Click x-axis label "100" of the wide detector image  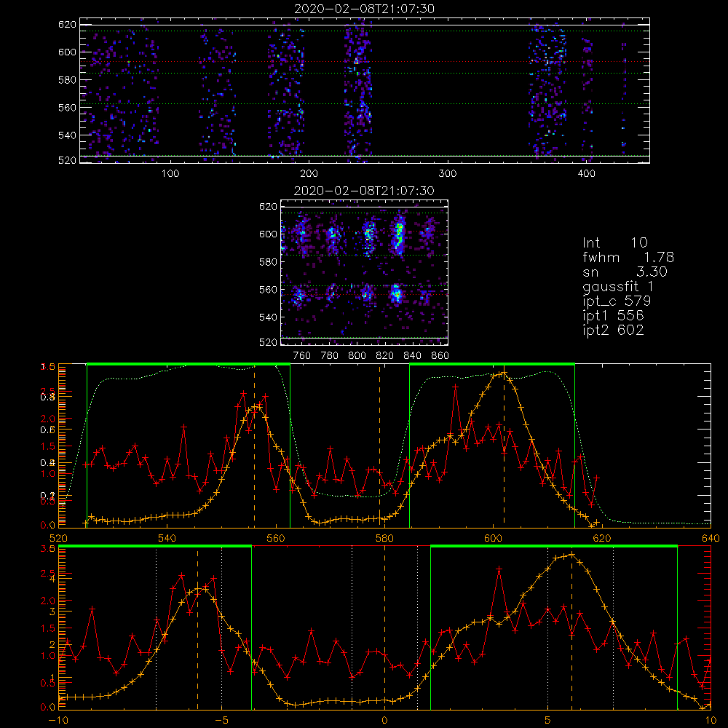coord(170,174)
